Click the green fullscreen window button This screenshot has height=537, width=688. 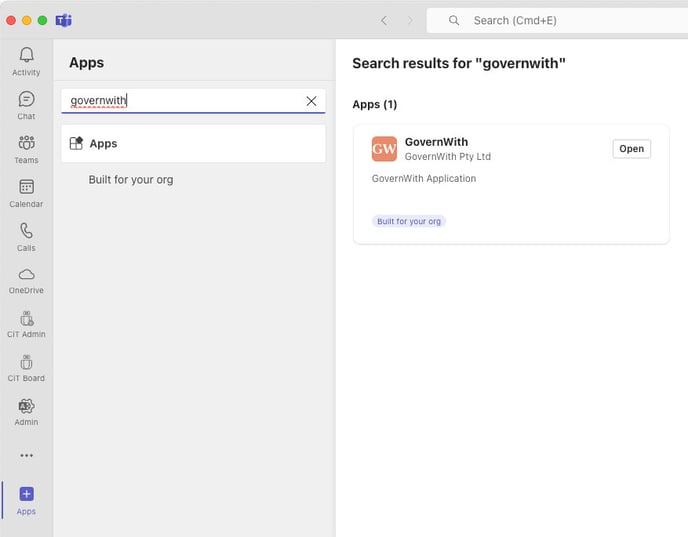point(43,20)
